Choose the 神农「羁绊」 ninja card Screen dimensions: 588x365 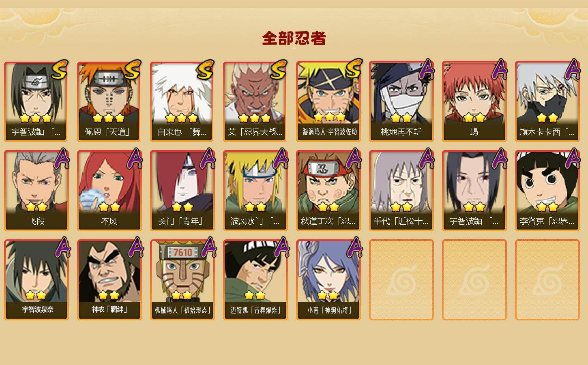pyautogui.click(x=109, y=280)
